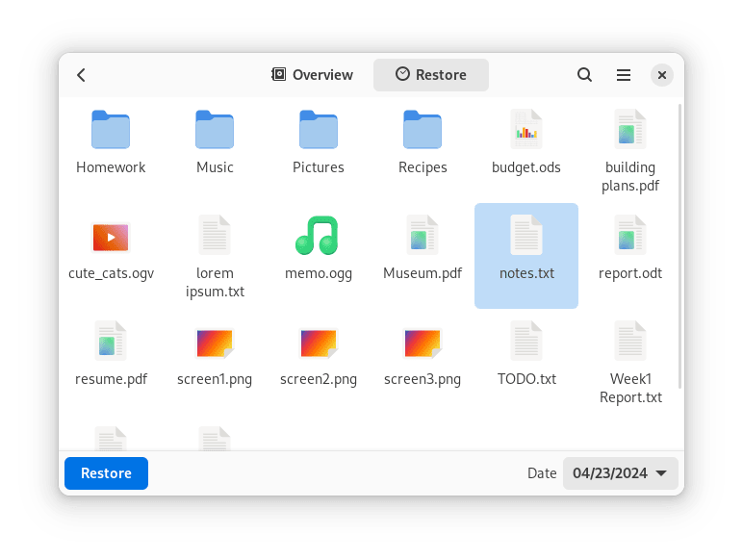Select the resume.pdf file icon
The height and width of the screenshot is (560, 743).
[x=111, y=342]
